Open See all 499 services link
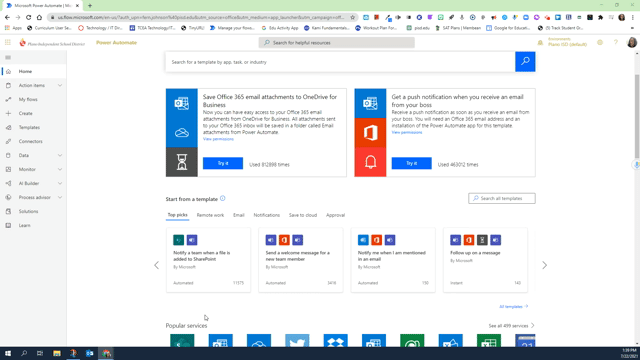The height and width of the screenshot is (360, 640). point(511,326)
